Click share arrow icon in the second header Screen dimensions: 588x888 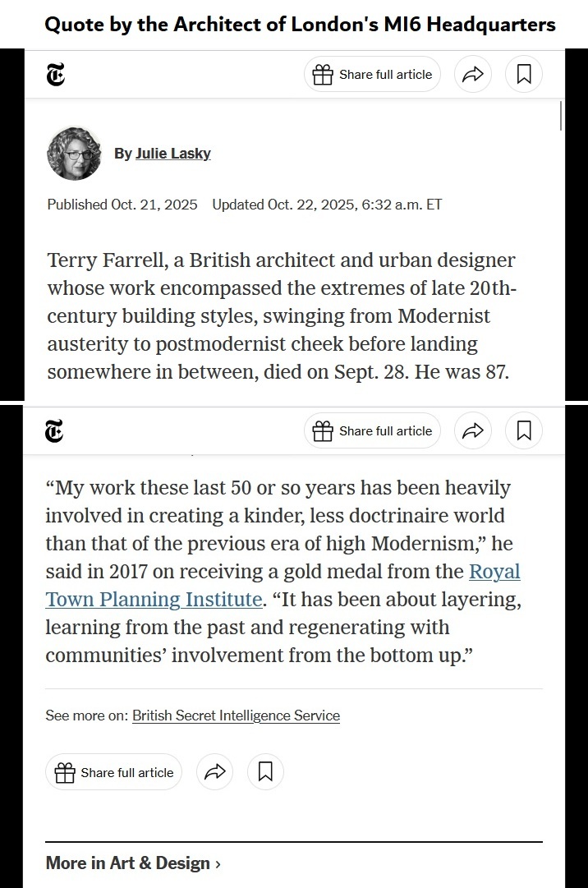point(472,431)
